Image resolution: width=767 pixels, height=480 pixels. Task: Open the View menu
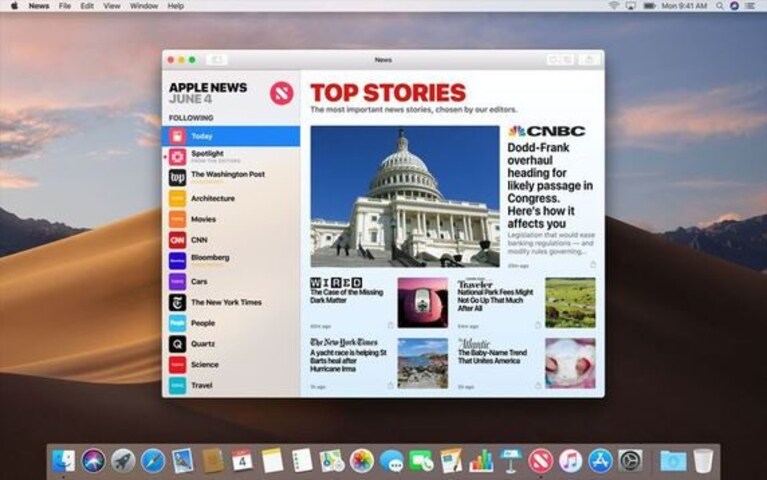[112, 6]
